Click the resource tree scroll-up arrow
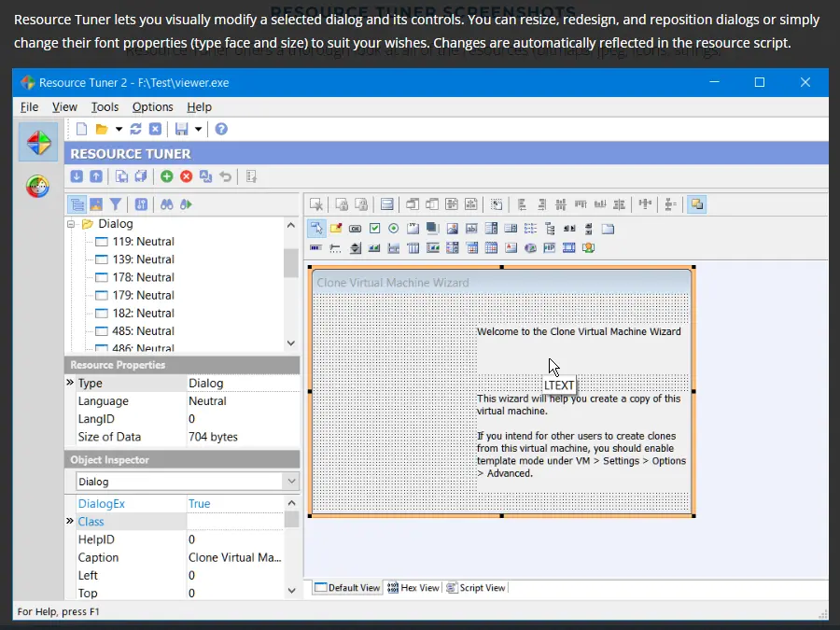 pos(291,225)
